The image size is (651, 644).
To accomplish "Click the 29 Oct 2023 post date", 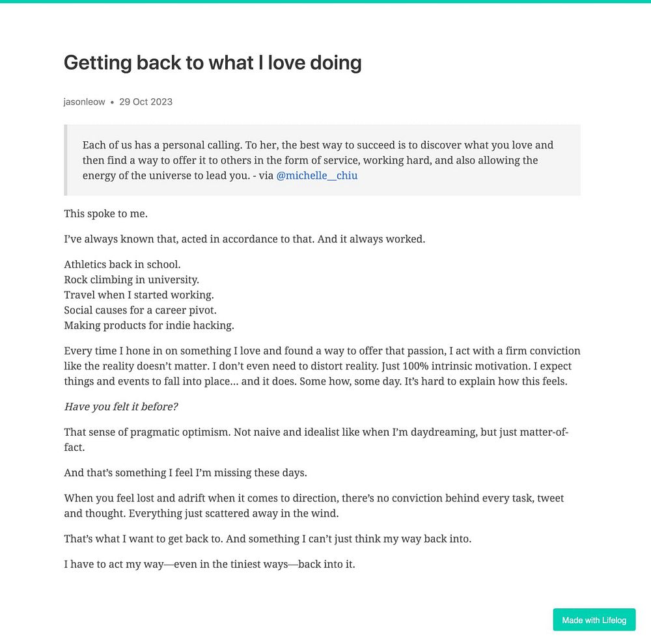I will [x=146, y=101].
